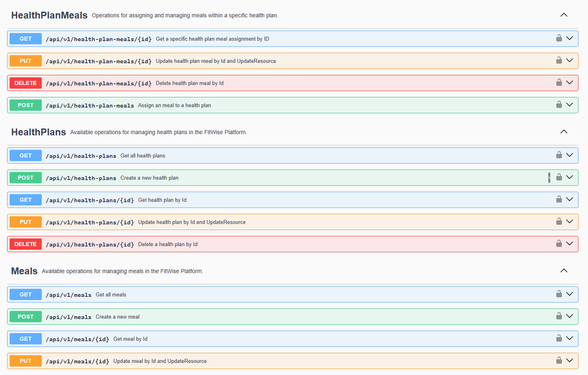Image resolution: width=588 pixels, height=375 pixels.
Task: Click the lock icon on POST /api/v1/meals
Action: pyautogui.click(x=559, y=316)
